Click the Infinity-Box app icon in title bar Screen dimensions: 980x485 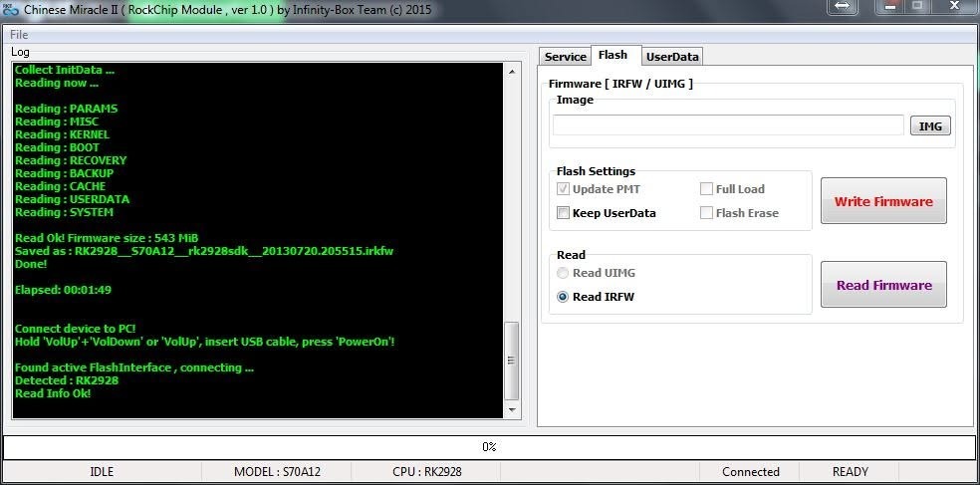(10, 8)
